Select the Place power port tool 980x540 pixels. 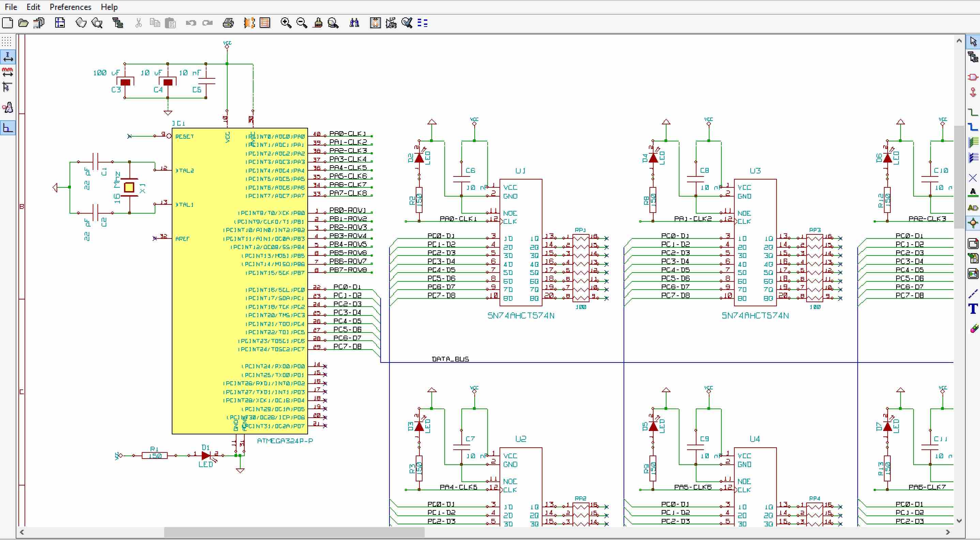pyautogui.click(x=973, y=93)
